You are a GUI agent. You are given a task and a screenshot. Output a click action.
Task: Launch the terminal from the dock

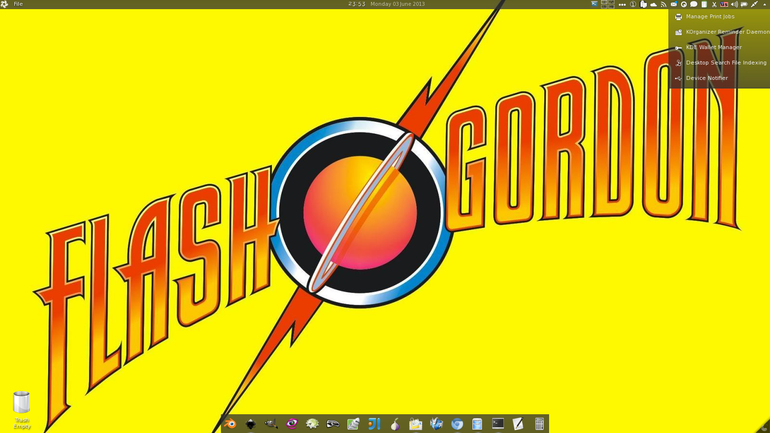(498, 424)
